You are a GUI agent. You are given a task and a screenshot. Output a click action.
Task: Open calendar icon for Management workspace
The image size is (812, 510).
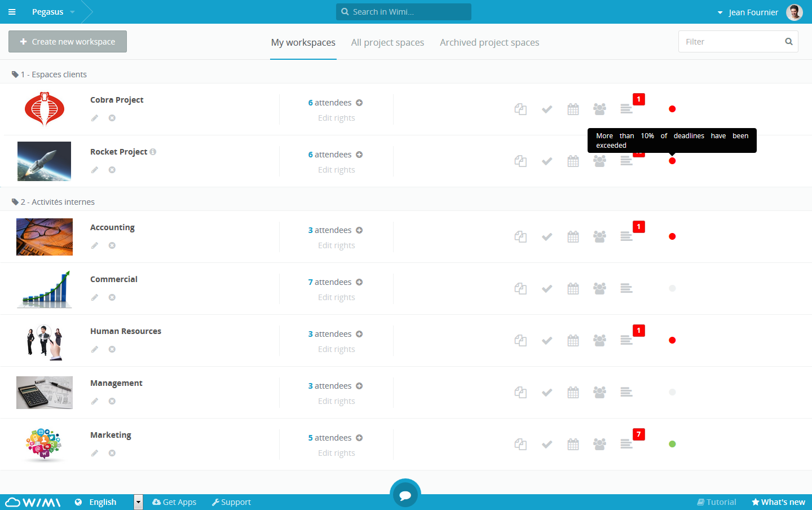coord(573,393)
